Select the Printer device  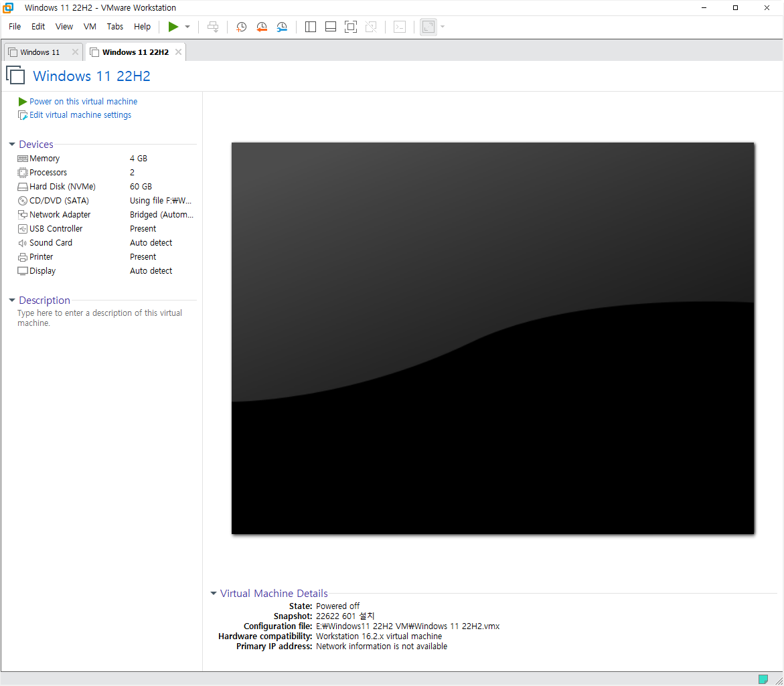106,257
